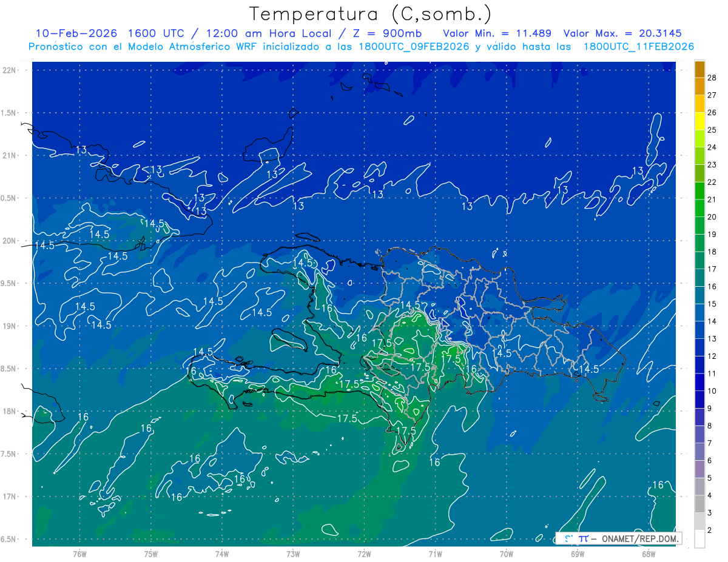728x562 pixels.
Task: Click the '15' value on the color legend
Action: pyautogui.click(x=712, y=304)
